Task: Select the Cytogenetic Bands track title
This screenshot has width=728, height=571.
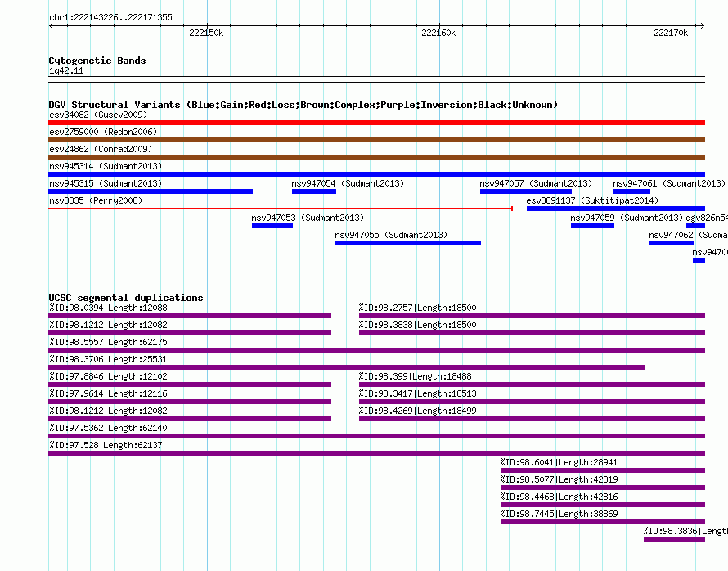Action: pos(97,61)
